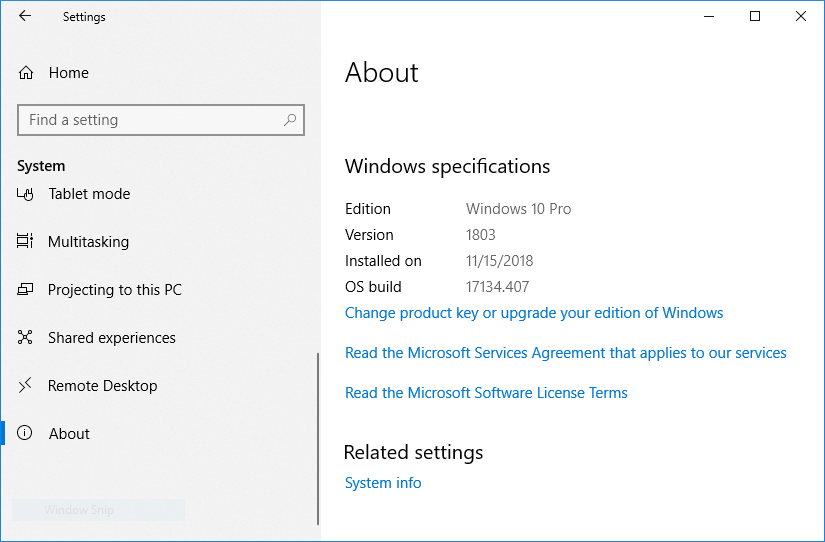Viewport: 825px width, 542px height.
Task: Select the version value 1803
Action: (480, 235)
